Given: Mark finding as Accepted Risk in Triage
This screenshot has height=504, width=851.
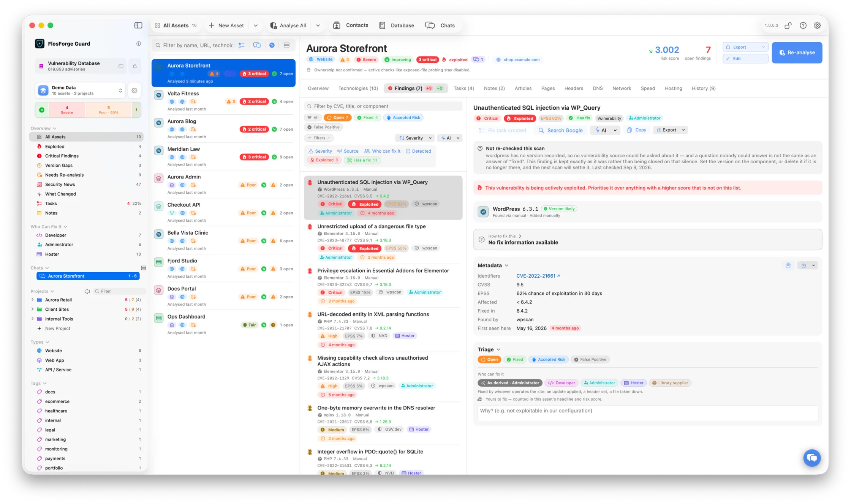Looking at the screenshot, I should click(548, 360).
